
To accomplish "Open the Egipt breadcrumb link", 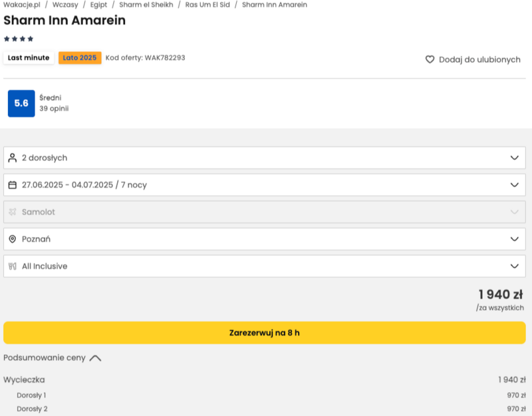I will [98, 5].
